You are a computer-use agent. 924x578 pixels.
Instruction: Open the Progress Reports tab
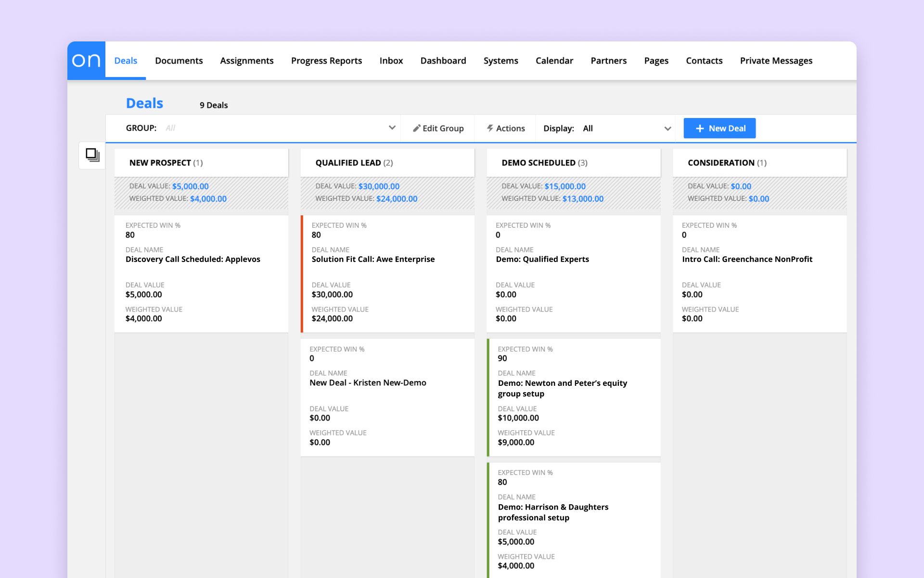(x=326, y=61)
